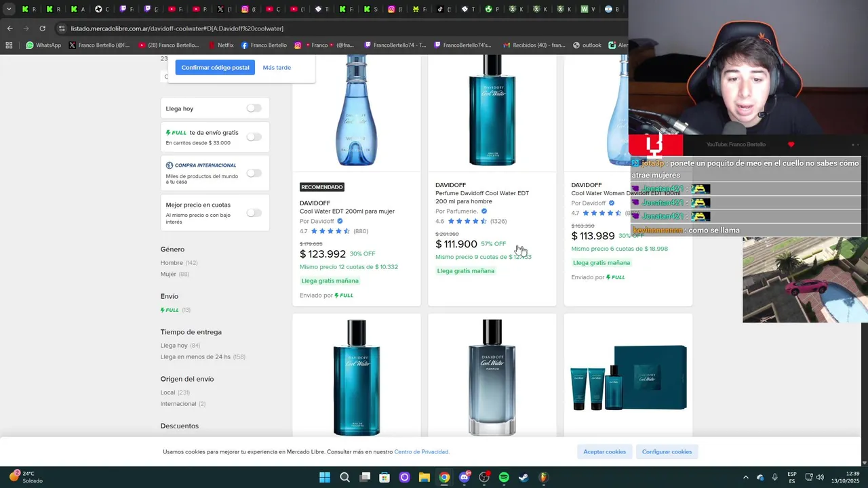This screenshot has width=868, height=488.
Task: Open Steam from the taskbar
Action: (524, 477)
